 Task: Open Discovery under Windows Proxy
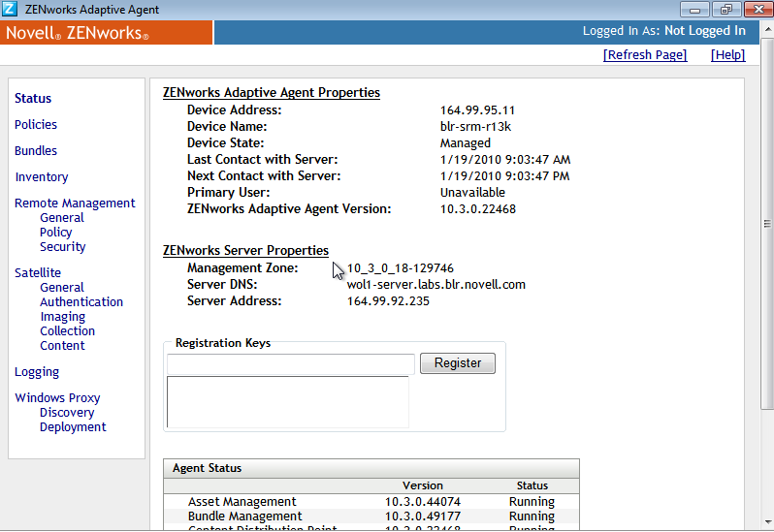point(67,412)
